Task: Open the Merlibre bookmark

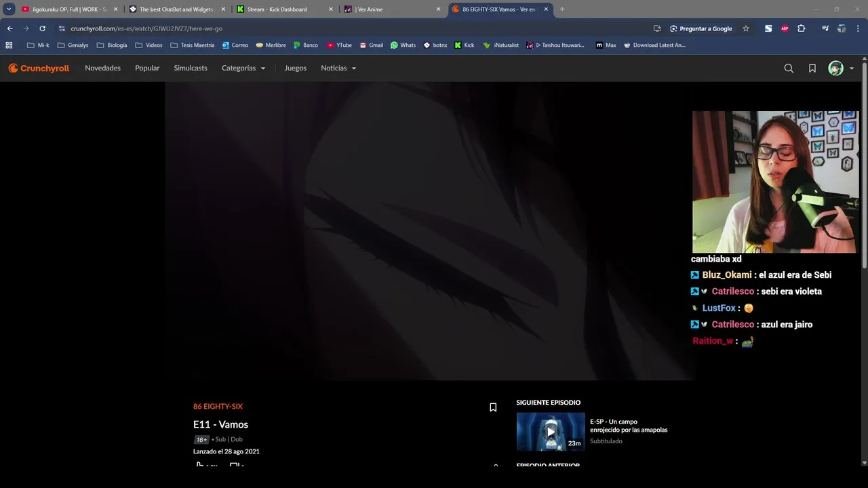Action: coord(271,45)
